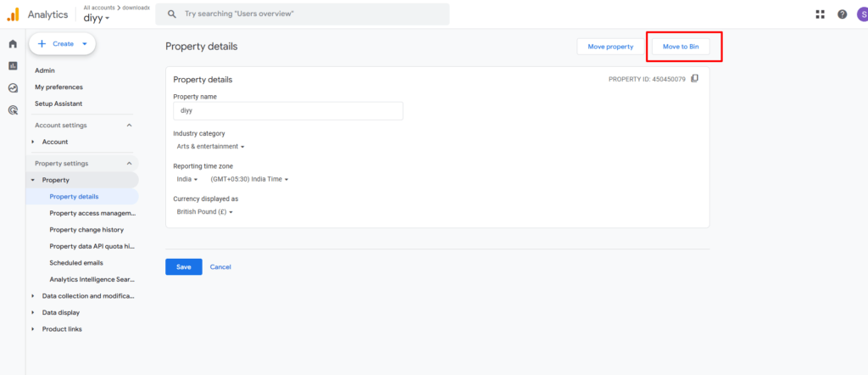Collapse the Property settings section
The height and width of the screenshot is (375, 868).
pyautogui.click(x=129, y=164)
